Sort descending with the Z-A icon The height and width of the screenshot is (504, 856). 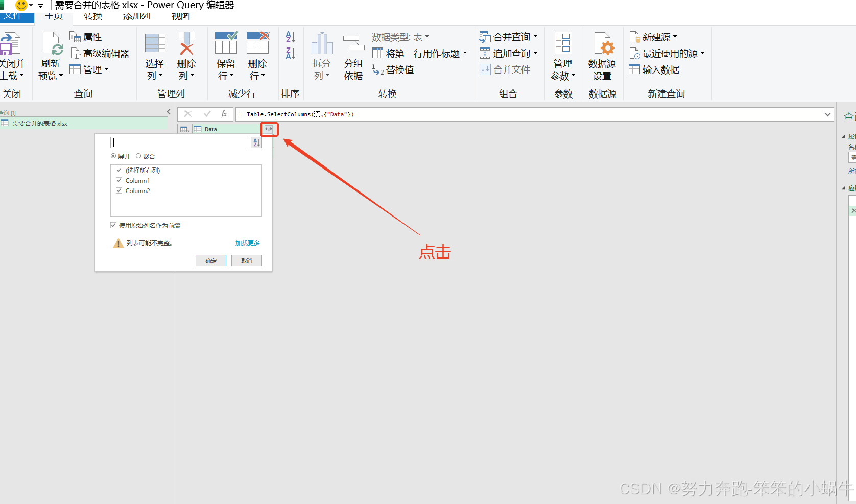[291, 53]
